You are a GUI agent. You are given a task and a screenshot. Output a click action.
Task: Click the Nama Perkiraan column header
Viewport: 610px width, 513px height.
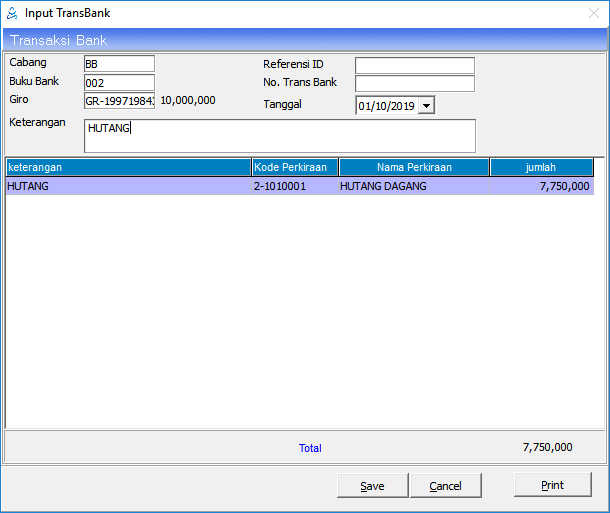pos(414,167)
